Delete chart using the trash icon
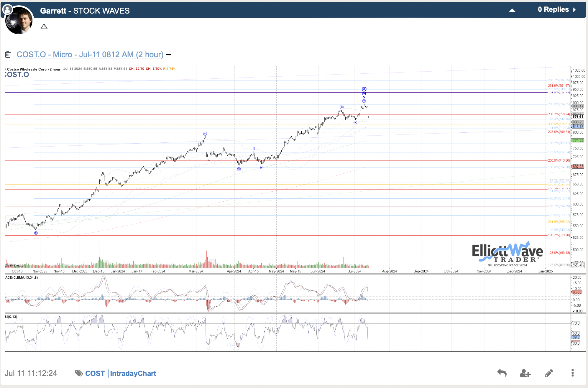 8,54
